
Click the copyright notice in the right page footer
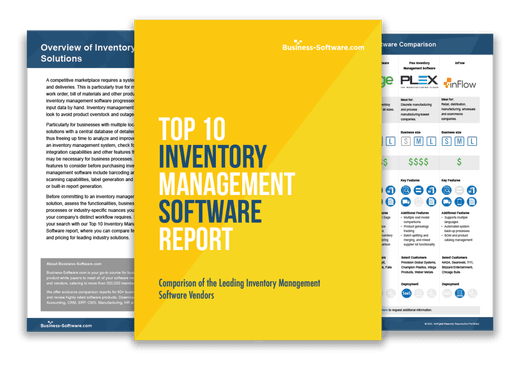(452, 323)
